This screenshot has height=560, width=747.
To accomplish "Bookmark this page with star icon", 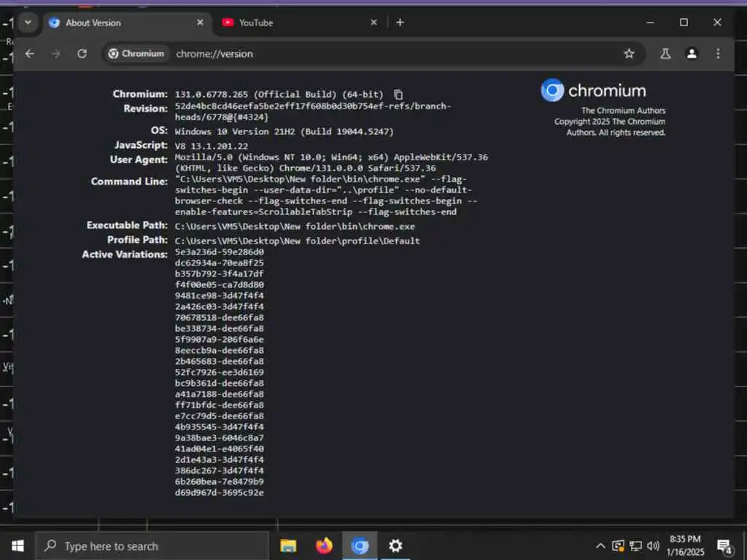I will [630, 54].
